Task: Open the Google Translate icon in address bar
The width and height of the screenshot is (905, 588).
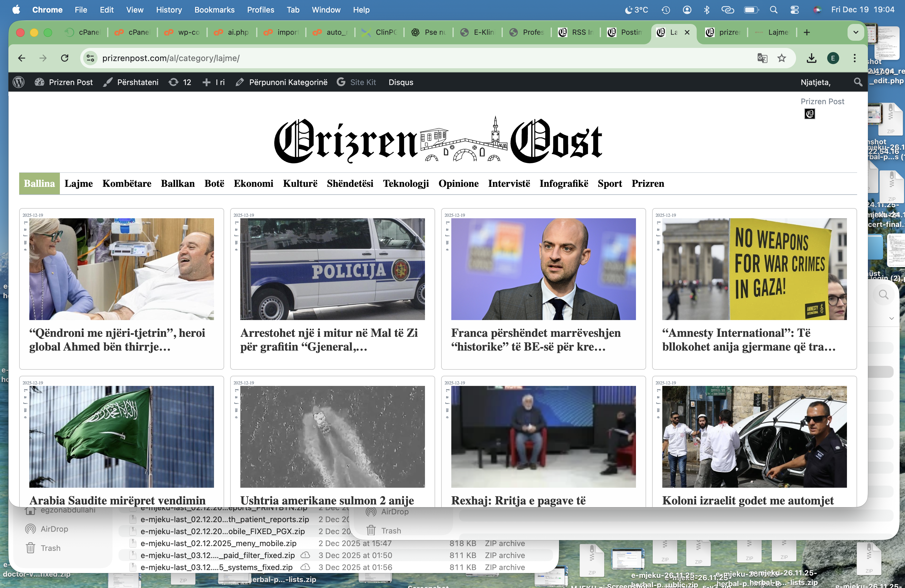Action: click(x=762, y=58)
